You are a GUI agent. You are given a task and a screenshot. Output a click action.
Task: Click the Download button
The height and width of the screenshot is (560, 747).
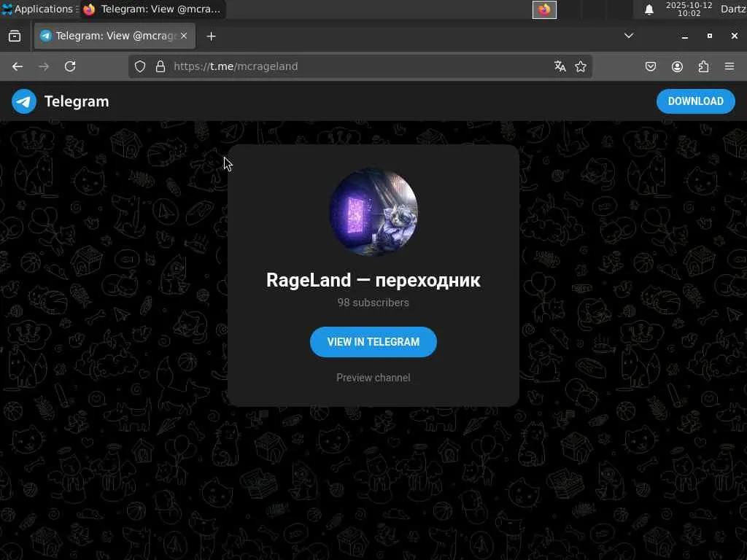695,101
